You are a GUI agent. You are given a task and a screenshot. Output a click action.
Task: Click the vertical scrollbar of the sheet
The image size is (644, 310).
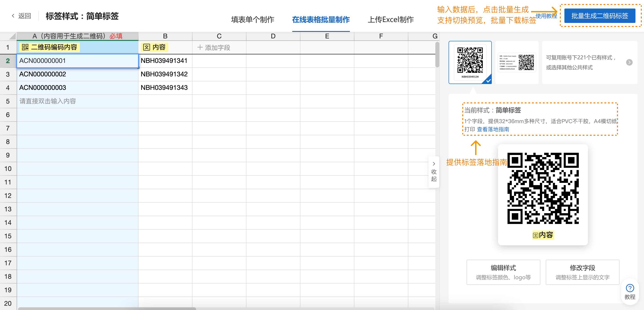tap(437, 55)
